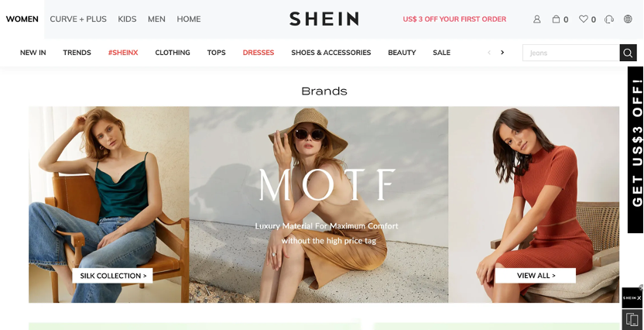Viewport: 644px width, 330px height.
Task: Open the SHOES & ACCESSORIES menu
Action: 331,53
